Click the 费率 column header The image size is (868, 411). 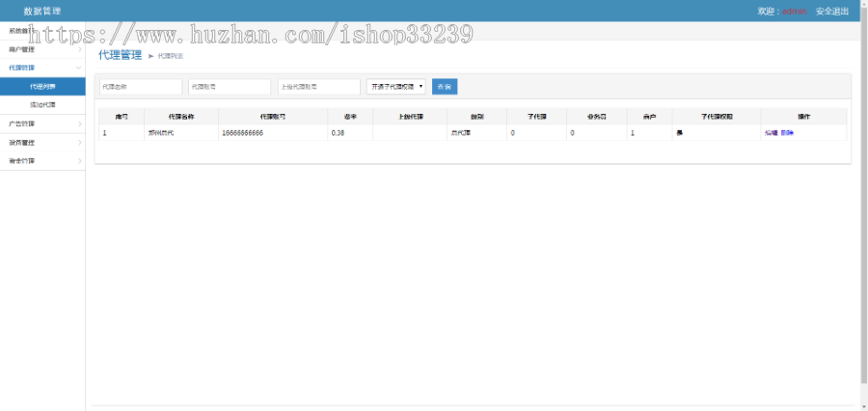(x=350, y=117)
